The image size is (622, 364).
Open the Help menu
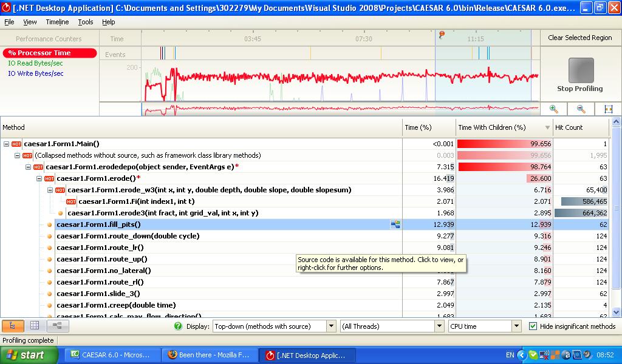click(108, 22)
